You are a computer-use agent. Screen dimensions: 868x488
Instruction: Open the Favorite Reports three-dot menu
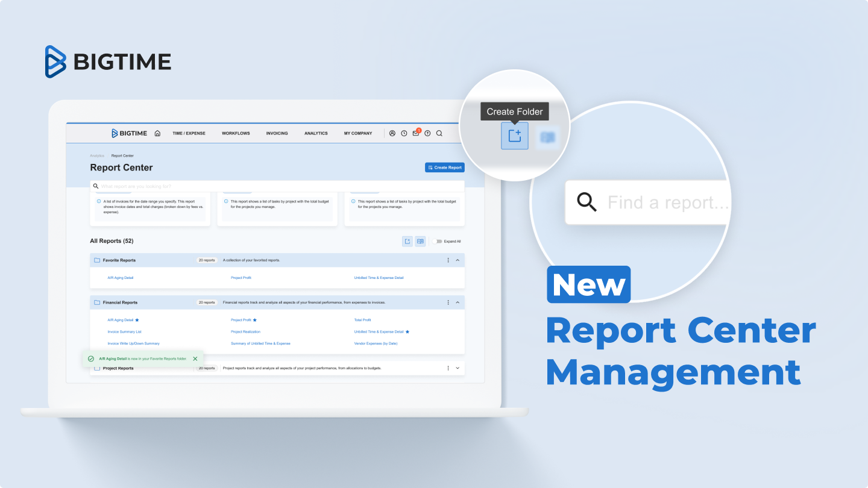[x=448, y=260]
